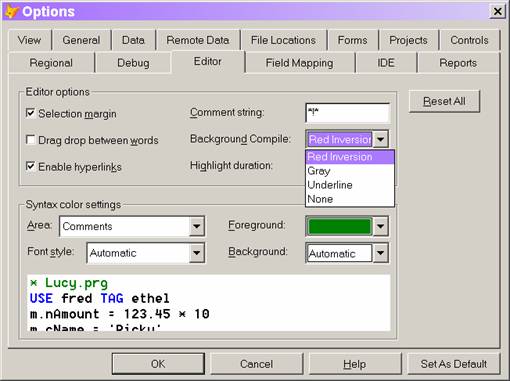Select Underline in the dropdown list
Image resolution: width=510 pixels, height=381 pixels.
tap(350, 185)
